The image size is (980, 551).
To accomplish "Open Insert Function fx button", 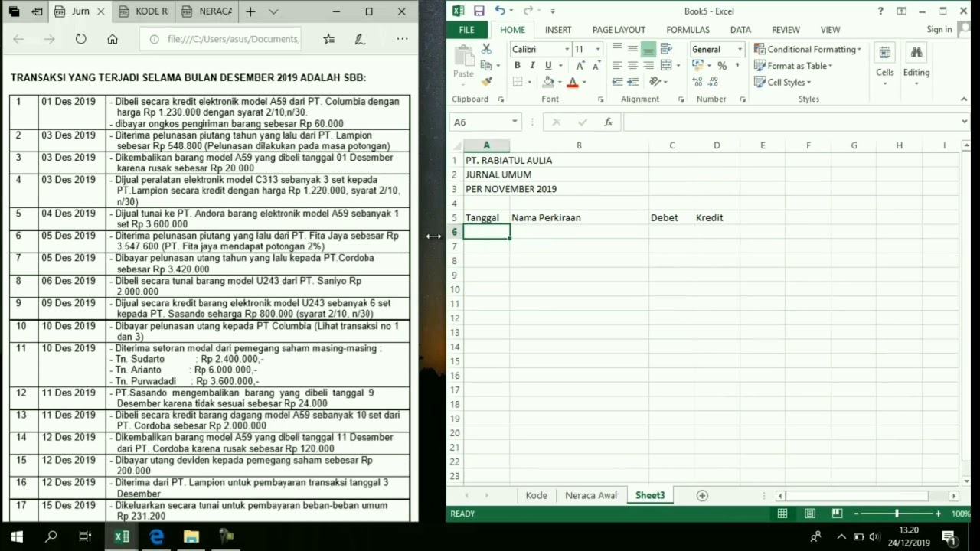I will 608,122.
